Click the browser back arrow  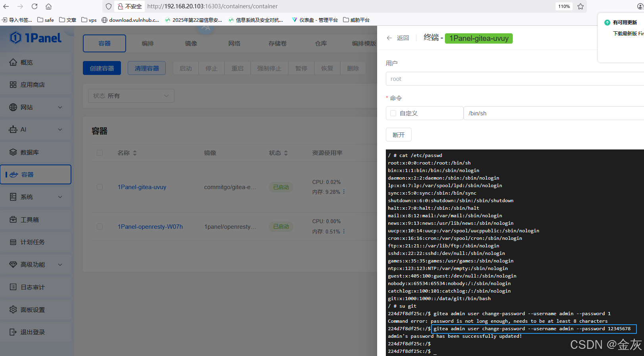[6, 6]
